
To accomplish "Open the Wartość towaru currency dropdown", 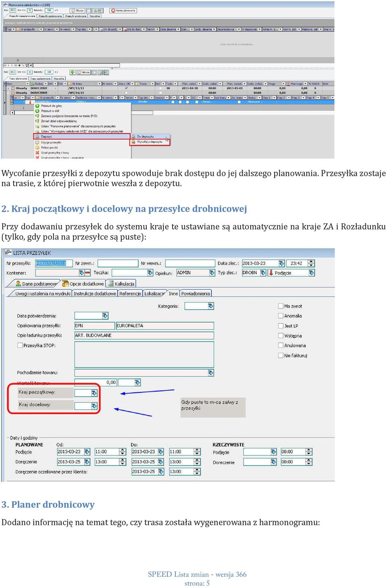I will tap(137, 382).
